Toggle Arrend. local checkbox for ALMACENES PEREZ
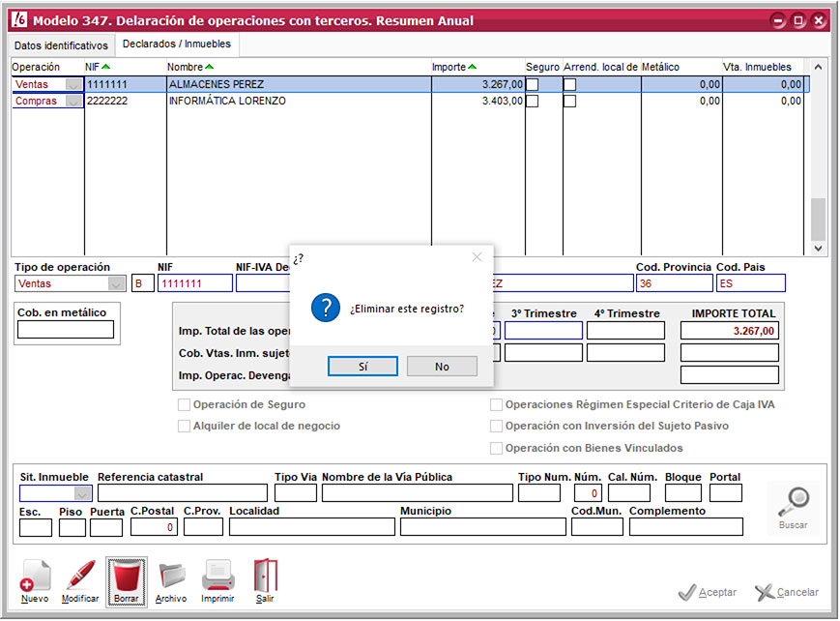This screenshot has width=840, height=621. click(570, 84)
